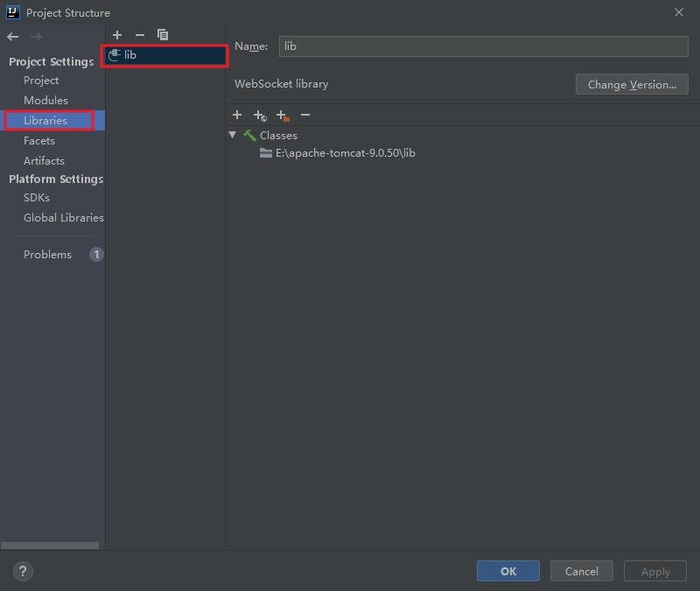Collapse the Classes tree node
Screen dimensions: 700x591
click(x=232, y=135)
